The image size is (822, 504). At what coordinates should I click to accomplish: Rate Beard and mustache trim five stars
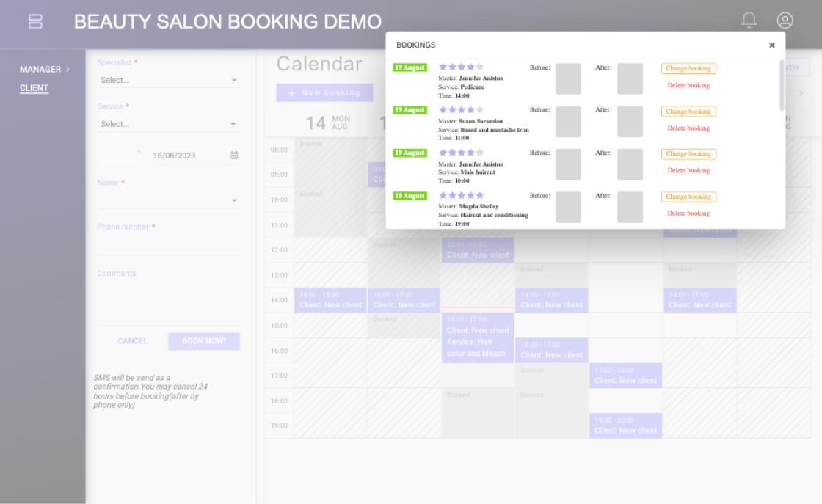click(x=480, y=110)
